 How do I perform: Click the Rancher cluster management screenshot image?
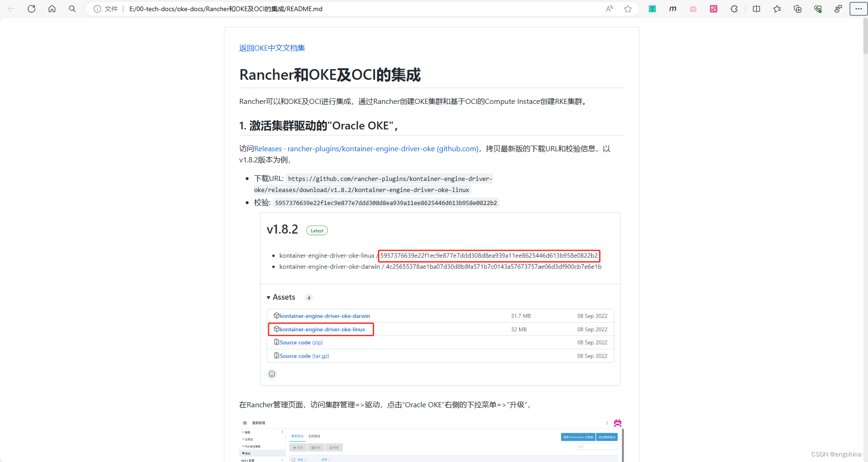coord(432,439)
